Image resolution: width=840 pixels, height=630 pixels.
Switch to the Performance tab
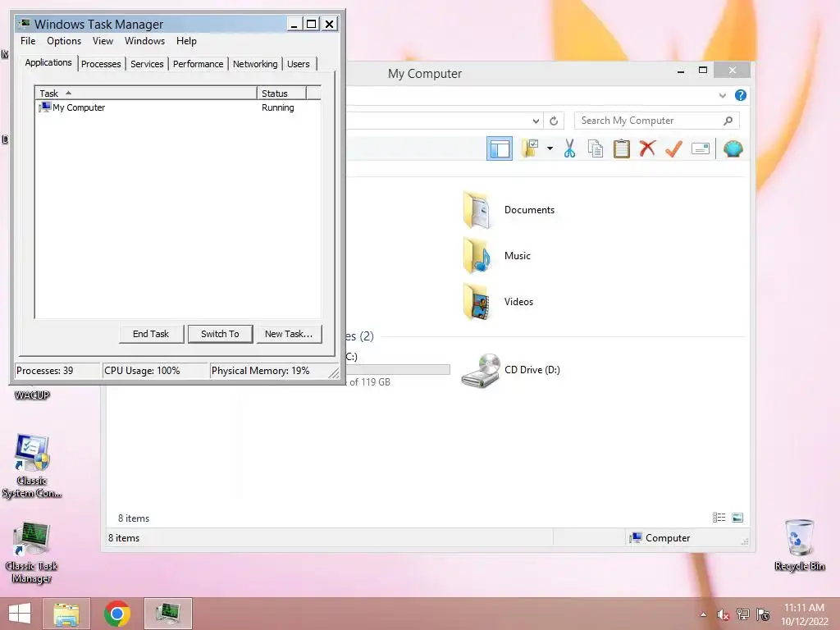tap(198, 64)
